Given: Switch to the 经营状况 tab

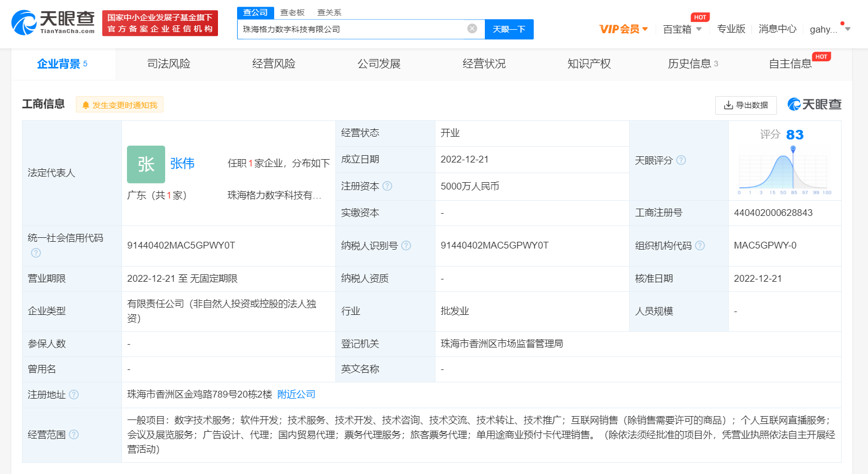Looking at the screenshot, I should [x=484, y=64].
